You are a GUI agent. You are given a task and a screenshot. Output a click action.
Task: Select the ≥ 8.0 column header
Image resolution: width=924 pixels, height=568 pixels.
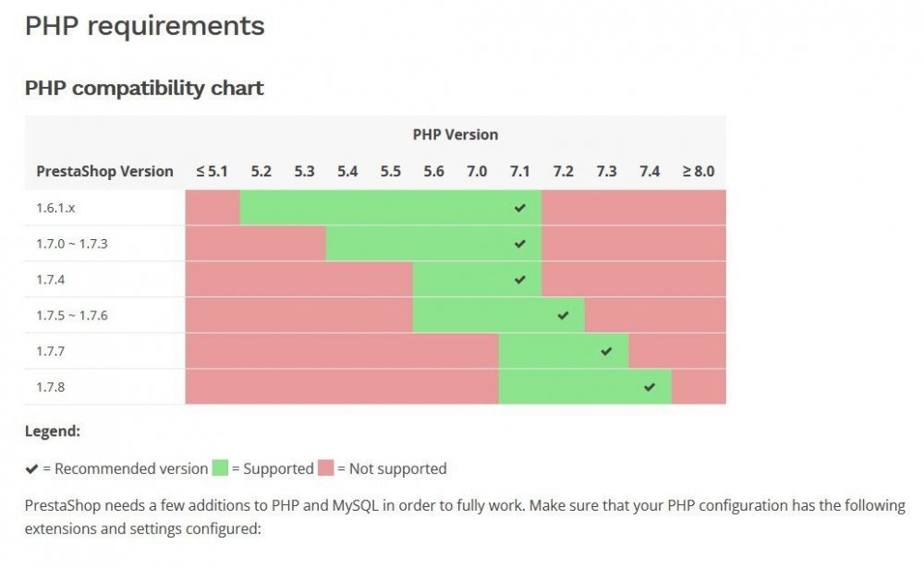click(x=699, y=172)
